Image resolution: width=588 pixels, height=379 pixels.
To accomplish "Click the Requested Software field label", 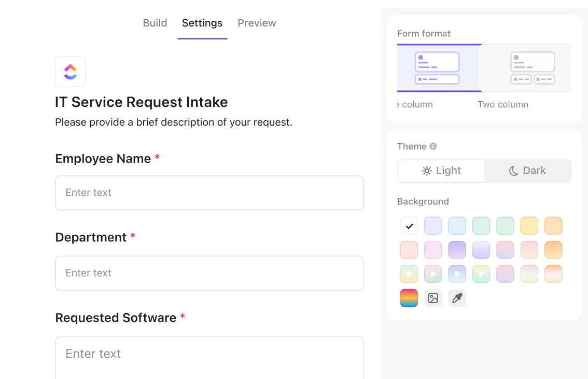I will pyautogui.click(x=116, y=318).
